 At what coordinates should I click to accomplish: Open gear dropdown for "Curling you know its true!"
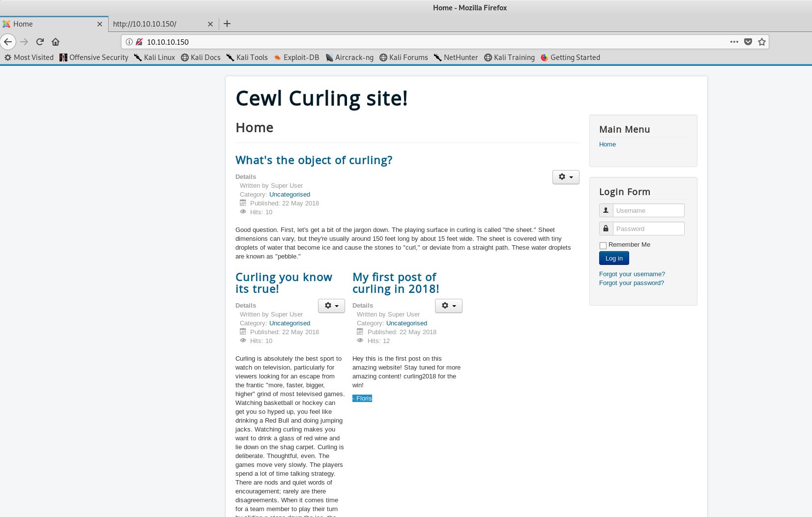coord(331,306)
